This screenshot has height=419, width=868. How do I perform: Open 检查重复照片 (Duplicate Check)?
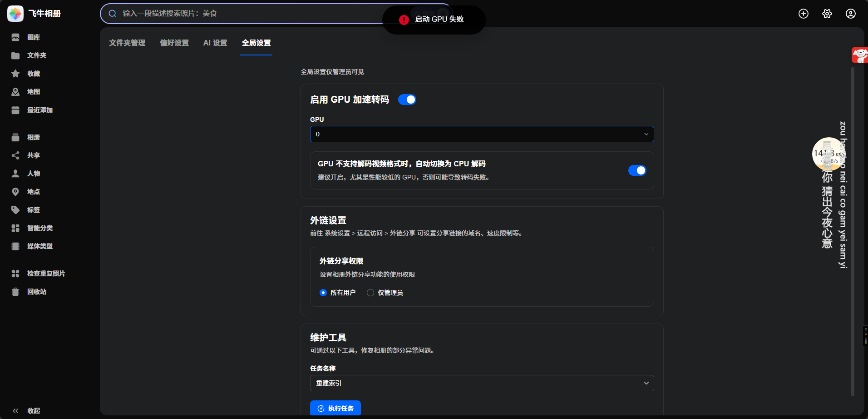pyautogui.click(x=45, y=273)
